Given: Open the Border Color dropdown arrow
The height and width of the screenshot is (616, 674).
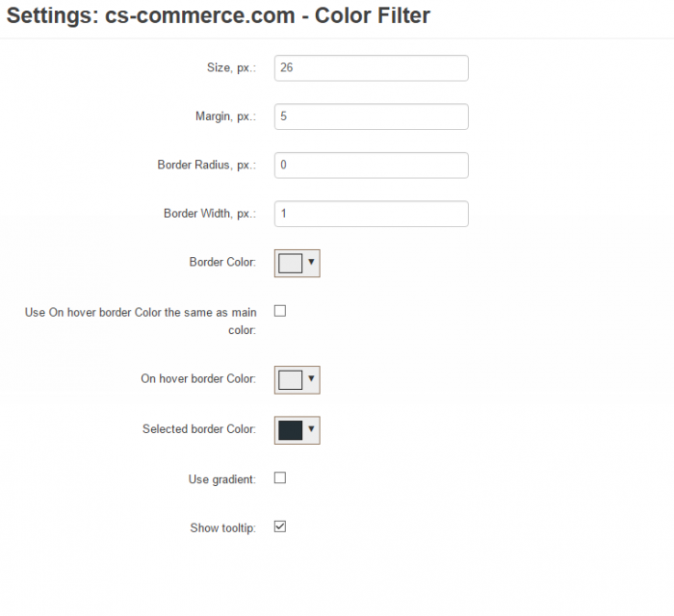Looking at the screenshot, I should pyautogui.click(x=311, y=262).
